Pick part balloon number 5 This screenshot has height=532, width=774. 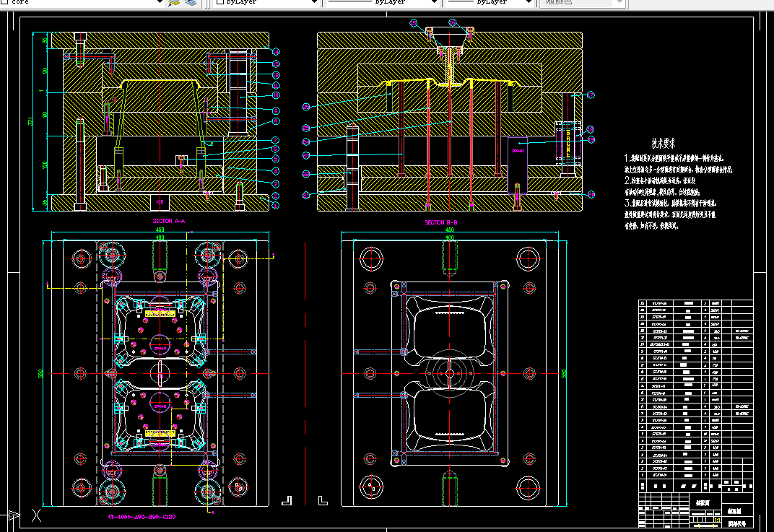(x=275, y=159)
